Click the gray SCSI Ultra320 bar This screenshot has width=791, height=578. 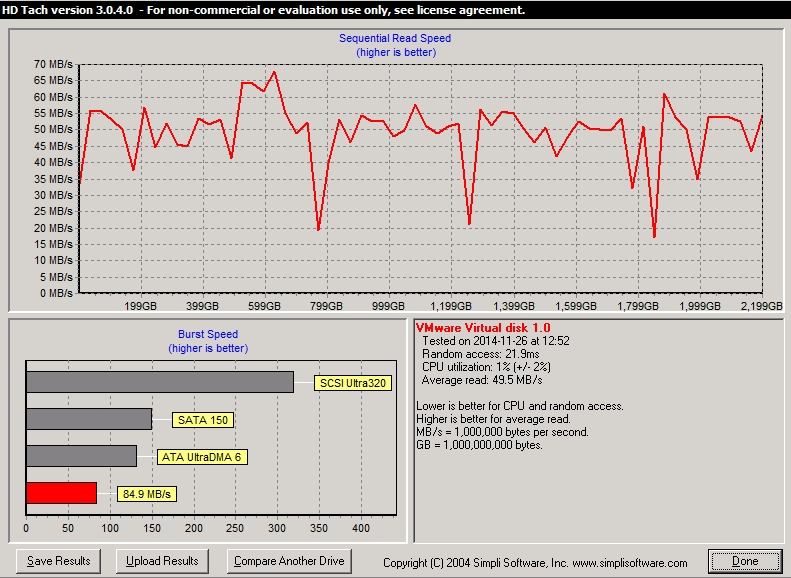point(160,382)
